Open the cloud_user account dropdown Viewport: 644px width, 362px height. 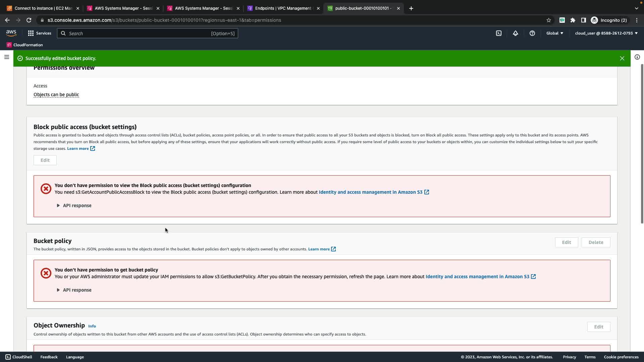(x=606, y=33)
